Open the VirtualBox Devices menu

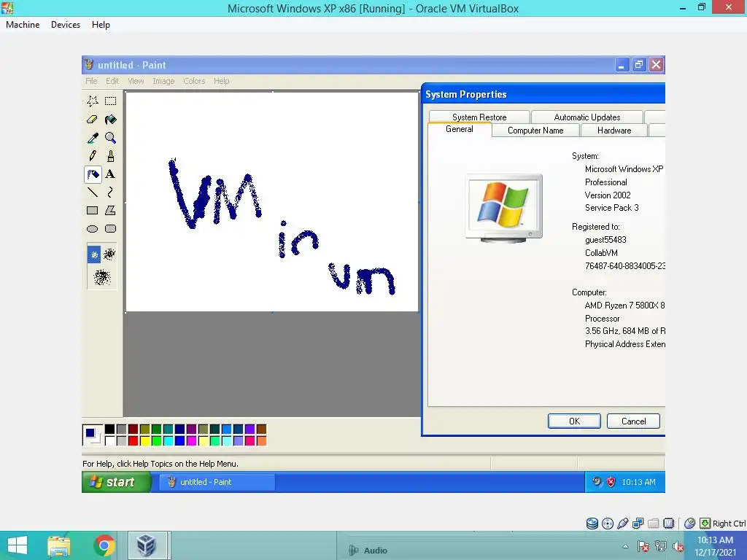pyautogui.click(x=66, y=25)
